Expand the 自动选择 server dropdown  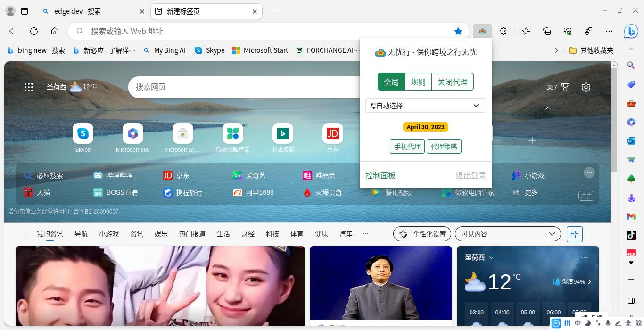tap(426, 106)
